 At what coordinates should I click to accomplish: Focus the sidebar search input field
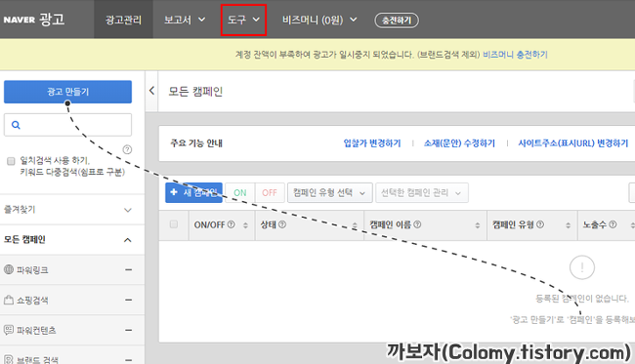point(67,125)
